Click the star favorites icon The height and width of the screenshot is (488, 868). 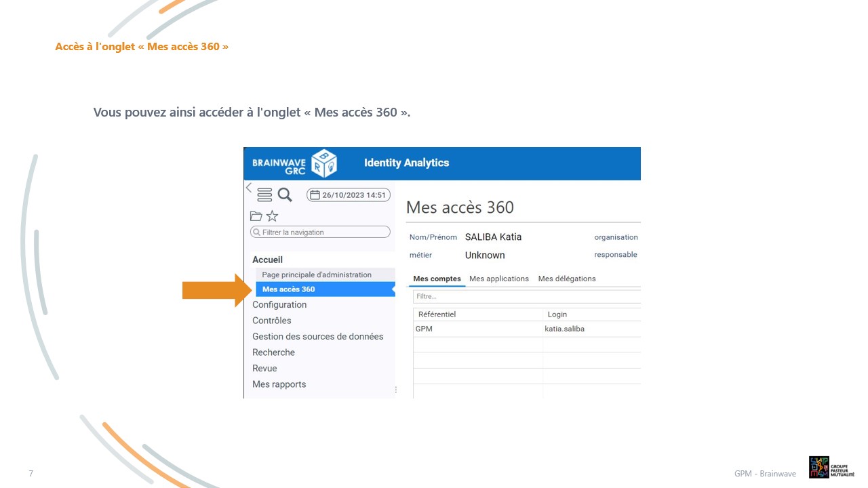[272, 216]
